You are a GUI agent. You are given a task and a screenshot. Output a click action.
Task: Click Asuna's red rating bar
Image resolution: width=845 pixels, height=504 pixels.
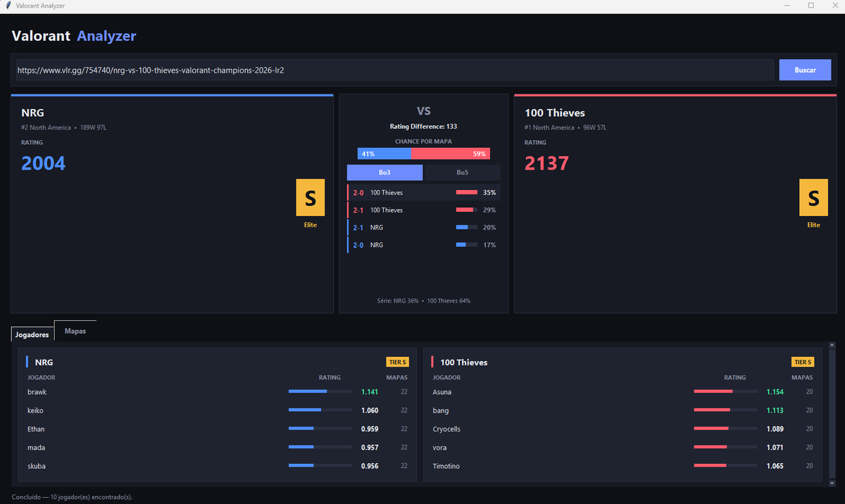(726, 391)
